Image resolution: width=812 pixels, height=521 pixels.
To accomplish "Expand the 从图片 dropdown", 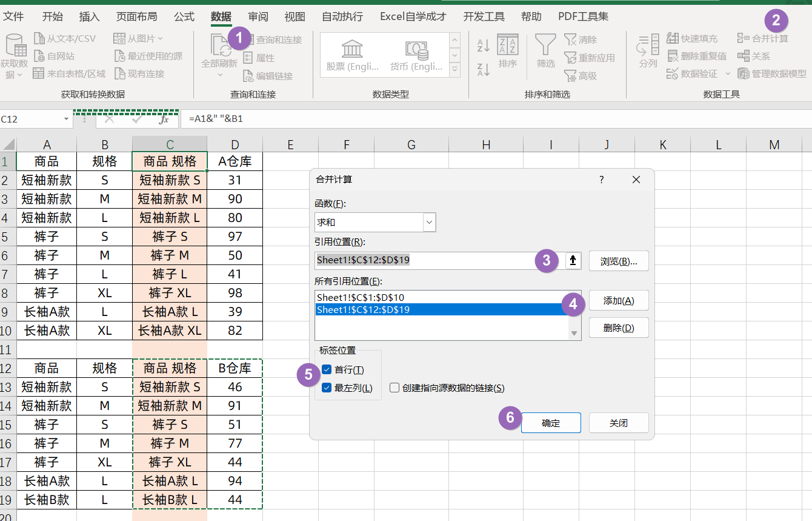I will click(160, 39).
